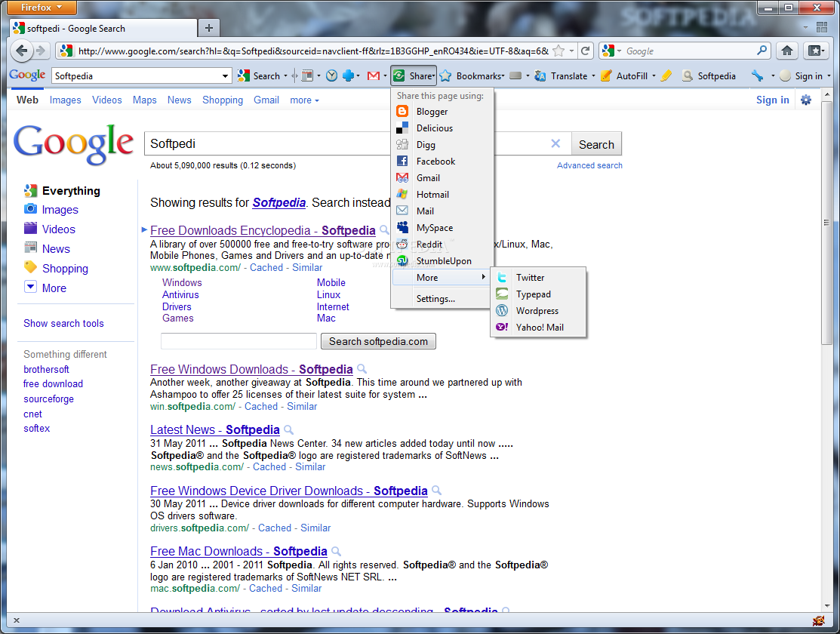840x634 pixels.
Task: Open the bookmarks menu icon beside Home
Action: click(x=817, y=51)
